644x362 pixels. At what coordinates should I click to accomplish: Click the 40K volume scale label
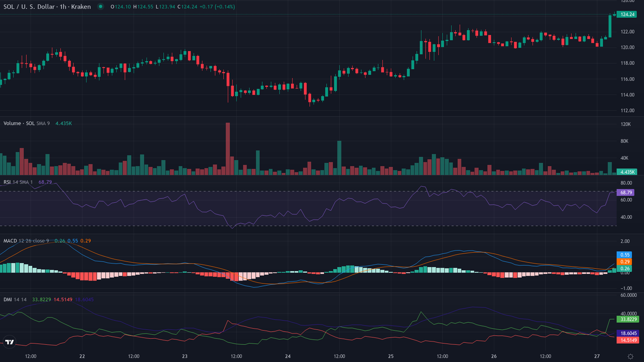[625, 158]
